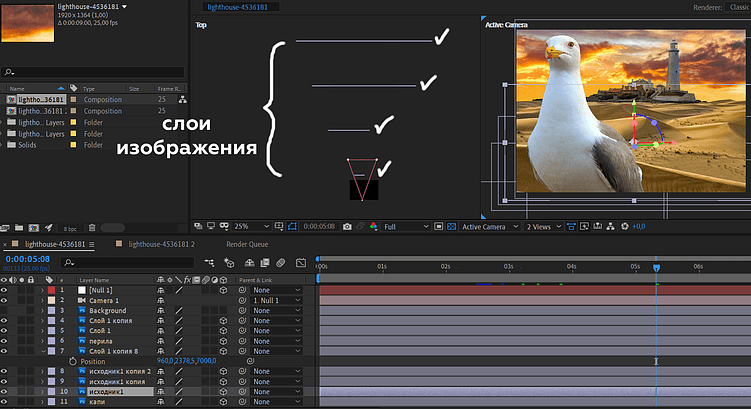Screen dimensions: 751x409
Task: Hide the перила layer
Action: pyautogui.click(x=4, y=341)
